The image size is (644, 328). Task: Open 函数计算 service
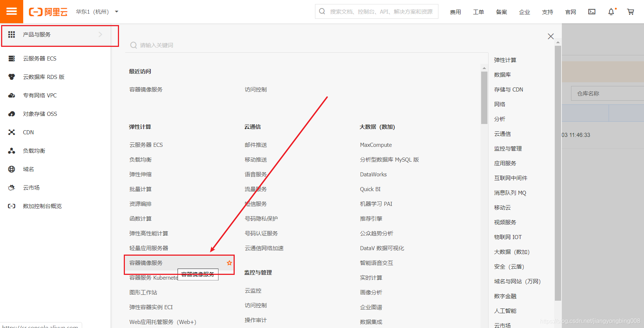click(x=140, y=218)
